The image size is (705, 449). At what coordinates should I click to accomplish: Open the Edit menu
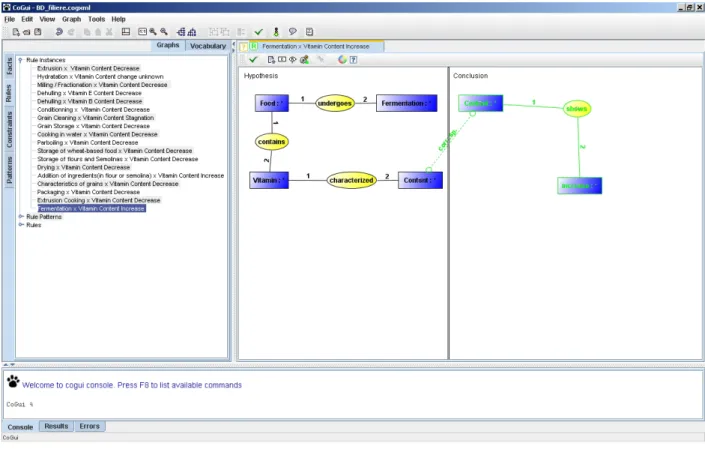click(27, 19)
